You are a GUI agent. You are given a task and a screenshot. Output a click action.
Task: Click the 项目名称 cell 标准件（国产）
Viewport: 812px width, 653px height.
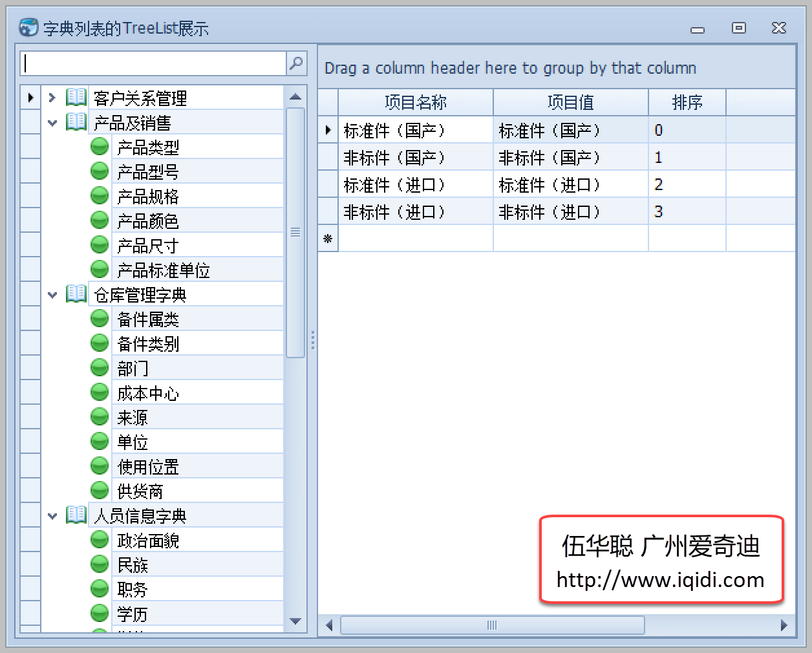tap(416, 130)
